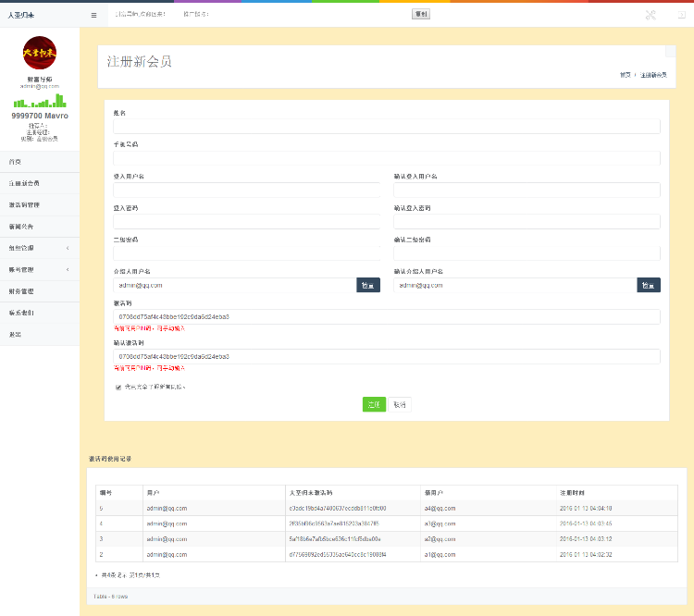Click the rightmost icon in top header
Screen dimensions: 694x616
pyautogui.click(x=683, y=15)
